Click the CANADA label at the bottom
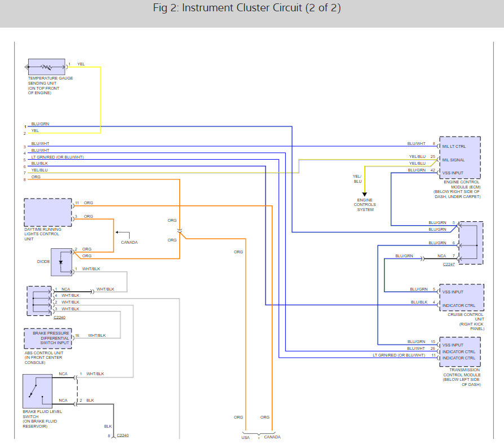 272,437
